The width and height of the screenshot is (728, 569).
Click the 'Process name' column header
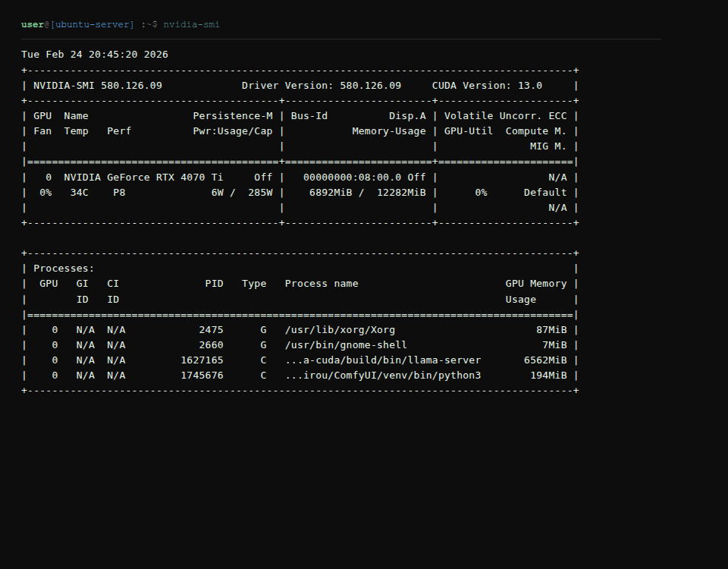(322, 284)
